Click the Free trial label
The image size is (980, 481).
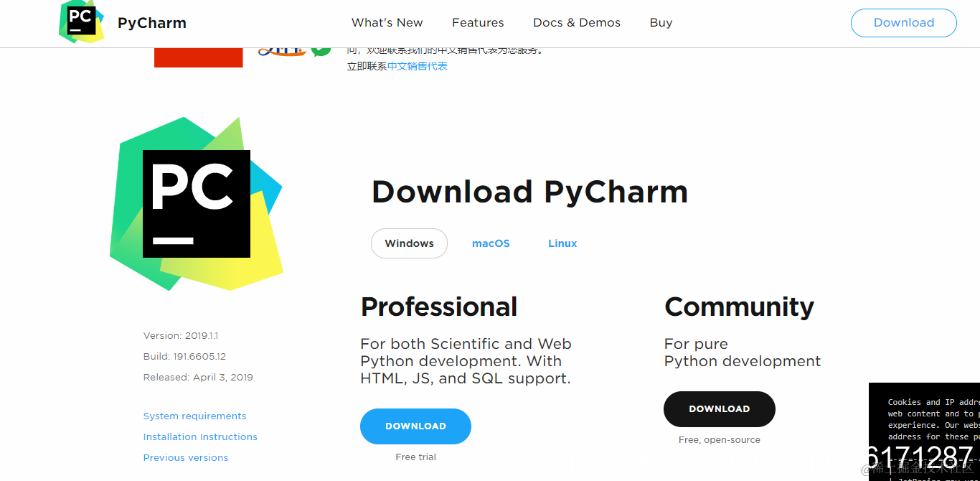(416, 457)
